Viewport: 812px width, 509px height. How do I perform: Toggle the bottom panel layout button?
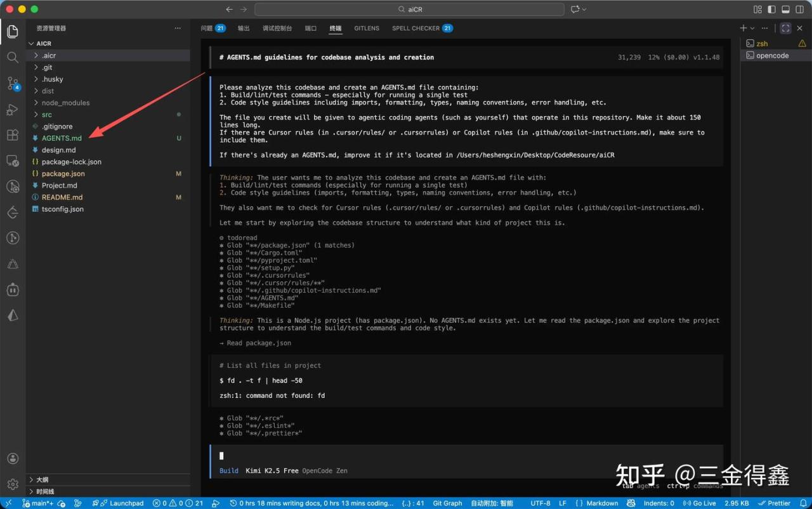click(x=785, y=10)
